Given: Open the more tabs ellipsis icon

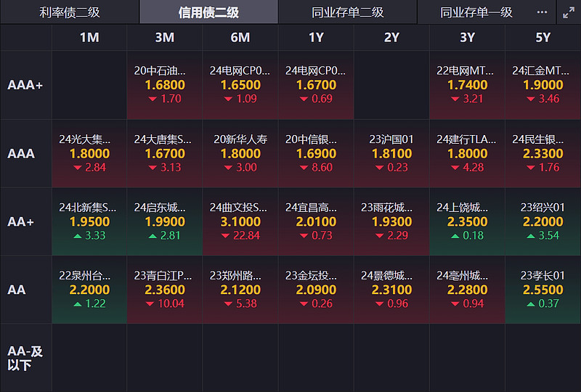Looking at the screenshot, I should [542, 12].
